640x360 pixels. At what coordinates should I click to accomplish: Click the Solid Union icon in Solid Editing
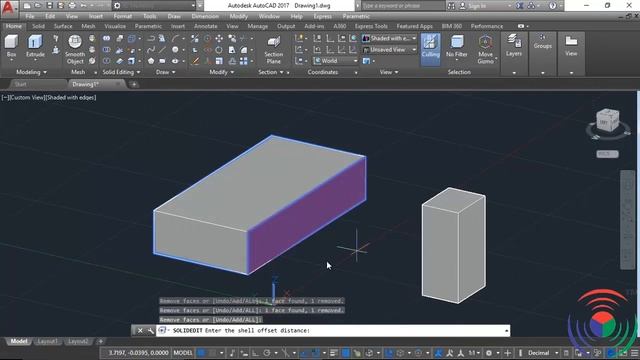pyautogui.click(x=106, y=38)
